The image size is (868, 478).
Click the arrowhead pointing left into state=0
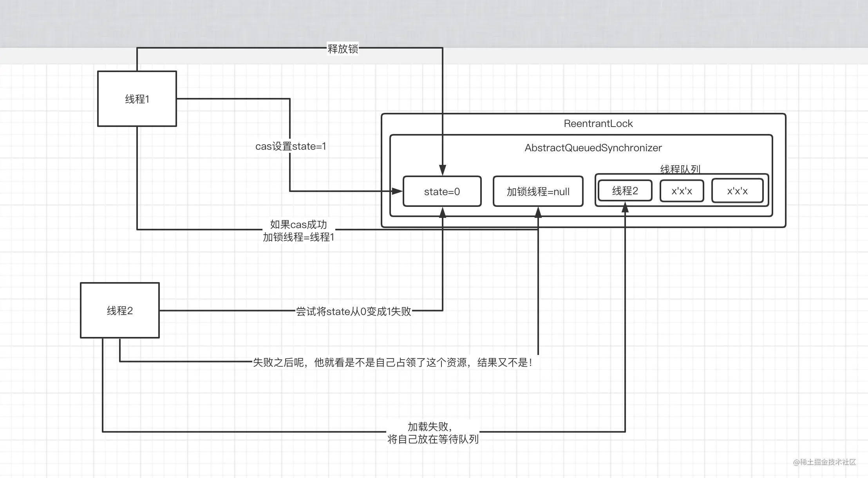coord(397,191)
